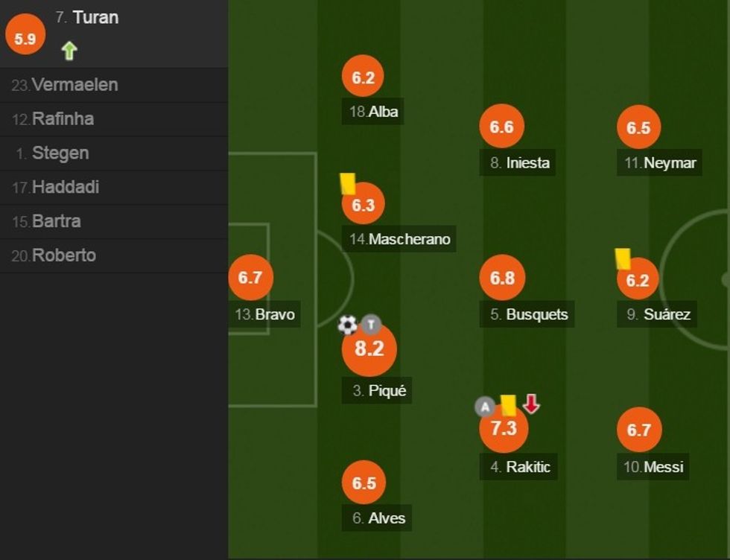
Task: Choose Bartra from the bench list
Action: tap(57, 222)
